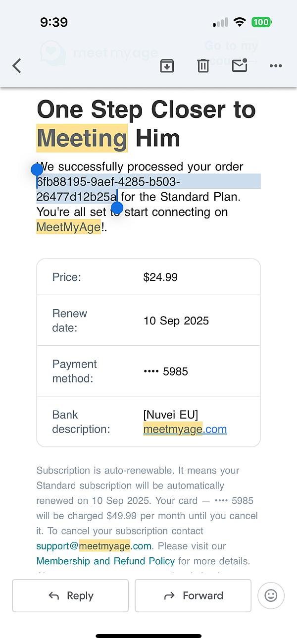Tap the highlighted order ID text
Screen dimensions: 297x644
click(x=108, y=182)
